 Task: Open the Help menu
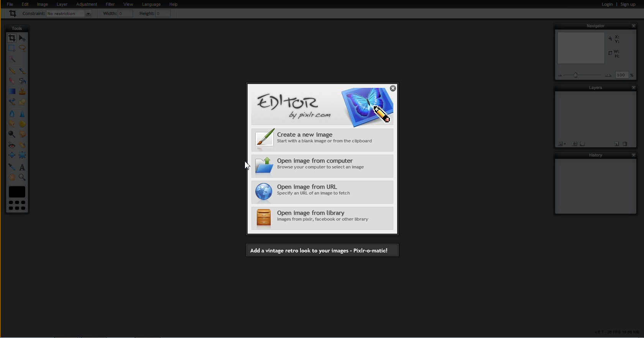[x=173, y=4]
